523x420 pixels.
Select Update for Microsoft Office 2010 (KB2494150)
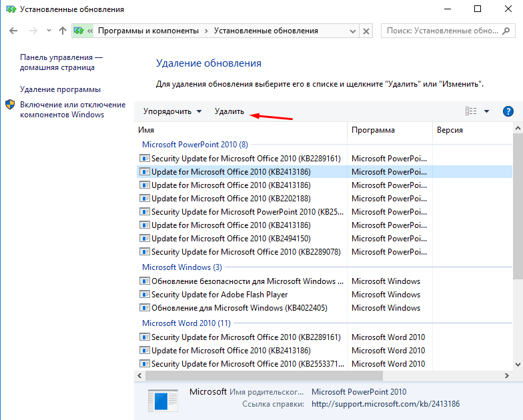pyautogui.click(x=324, y=239)
